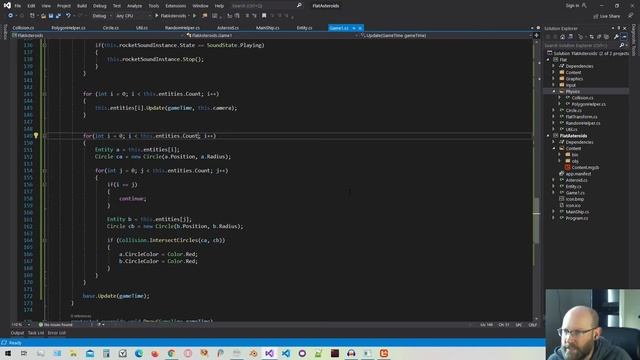640x360 pixels.
Task: Click the No issues found status indicator
Action: [x=56, y=325]
